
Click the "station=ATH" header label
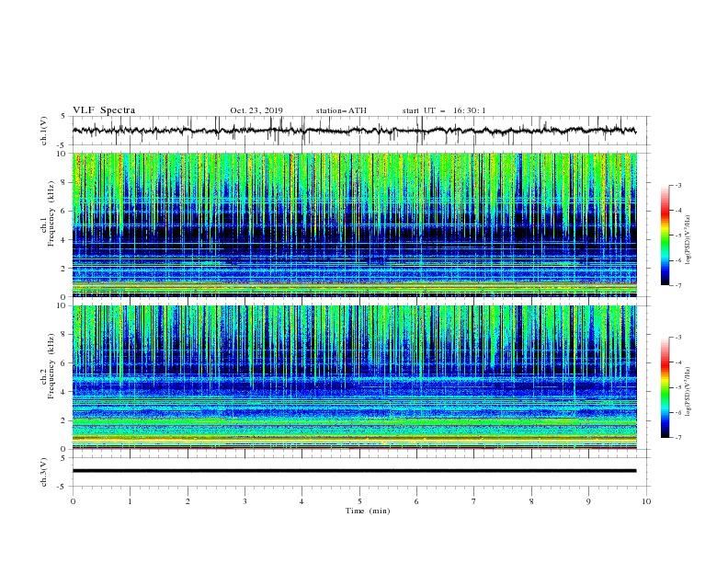coord(341,110)
